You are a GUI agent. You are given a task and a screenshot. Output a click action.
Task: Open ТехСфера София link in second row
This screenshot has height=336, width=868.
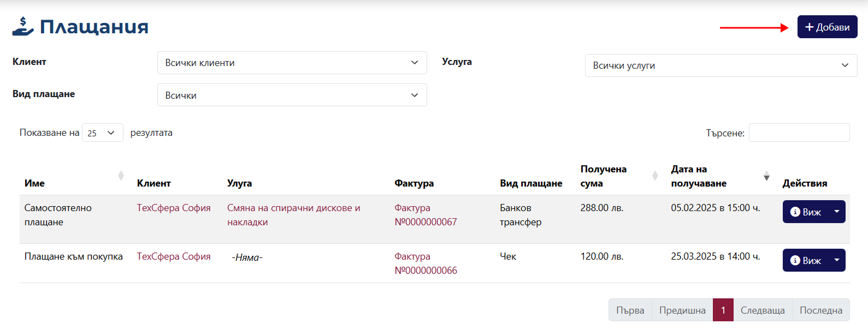click(x=174, y=256)
